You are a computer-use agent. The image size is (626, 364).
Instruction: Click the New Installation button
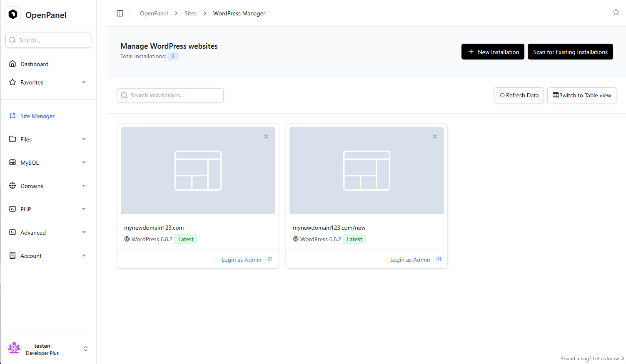pos(493,52)
